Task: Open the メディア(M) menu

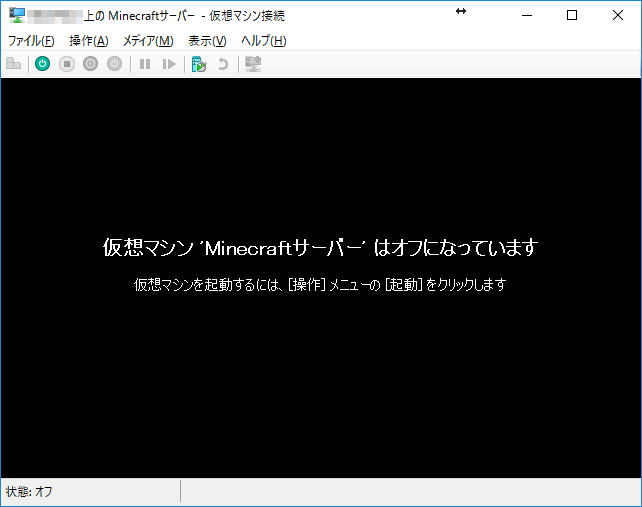Action: [148, 41]
